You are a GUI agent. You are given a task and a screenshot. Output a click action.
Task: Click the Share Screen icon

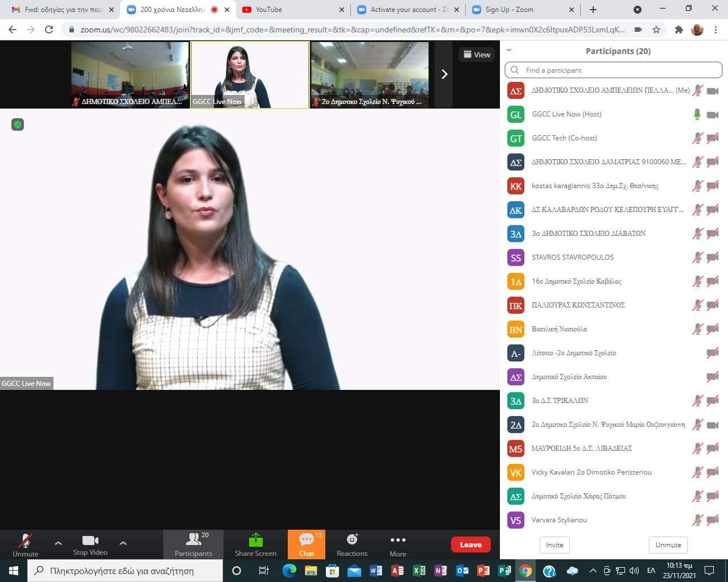tap(255, 544)
